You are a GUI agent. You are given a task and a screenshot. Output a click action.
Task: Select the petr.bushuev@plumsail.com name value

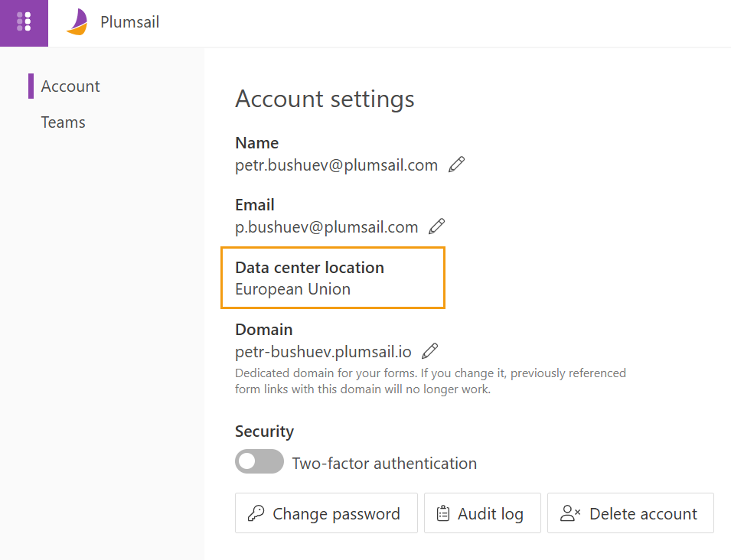pos(336,165)
